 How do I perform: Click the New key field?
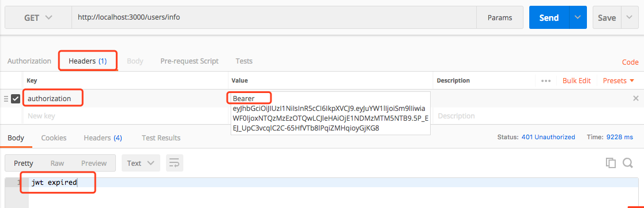126,116
